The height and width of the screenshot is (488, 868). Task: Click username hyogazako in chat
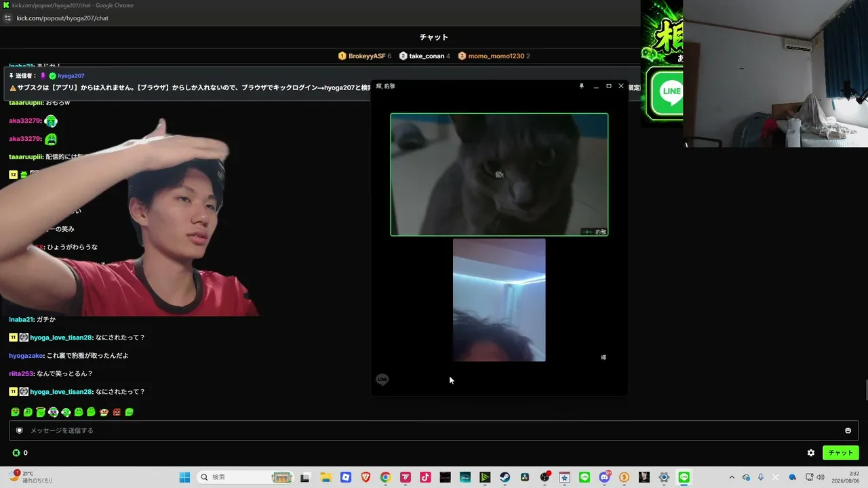(26, 356)
